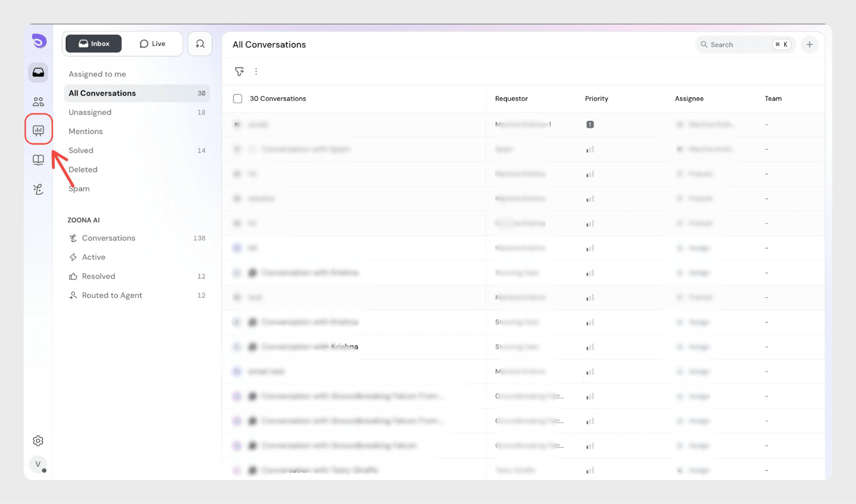Open the Settings gear icon
This screenshot has height=504, width=856.
38,441
